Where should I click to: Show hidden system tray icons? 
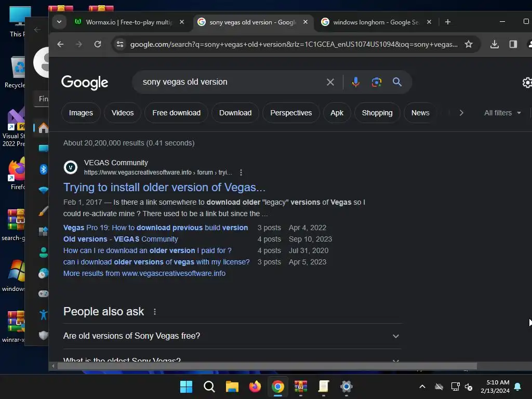click(x=422, y=387)
